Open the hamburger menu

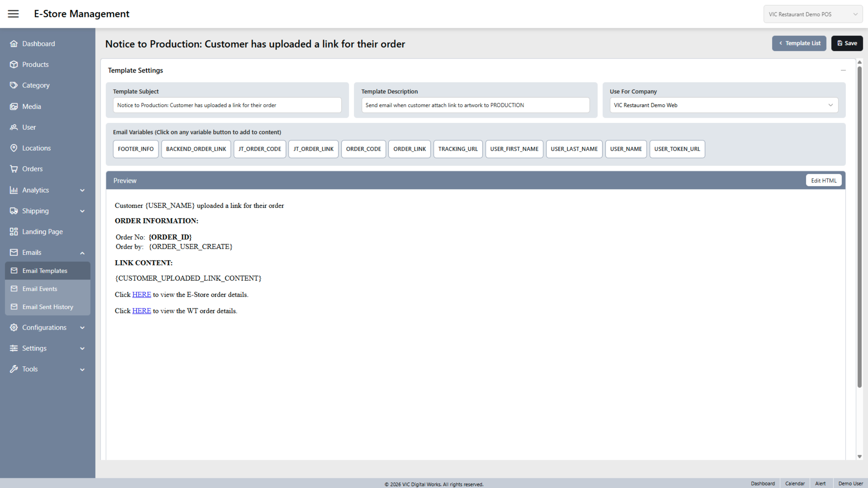13,14
